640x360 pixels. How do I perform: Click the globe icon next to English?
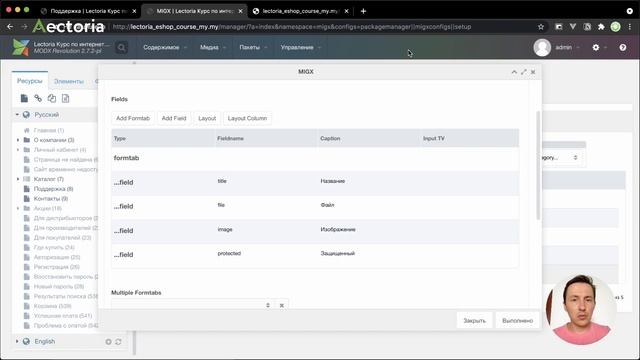click(x=26, y=341)
